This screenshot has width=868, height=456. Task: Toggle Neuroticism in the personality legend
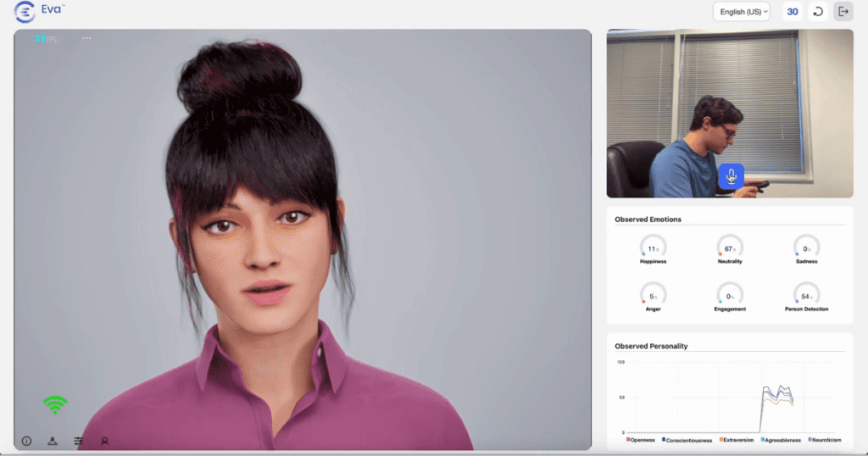(x=826, y=440)
